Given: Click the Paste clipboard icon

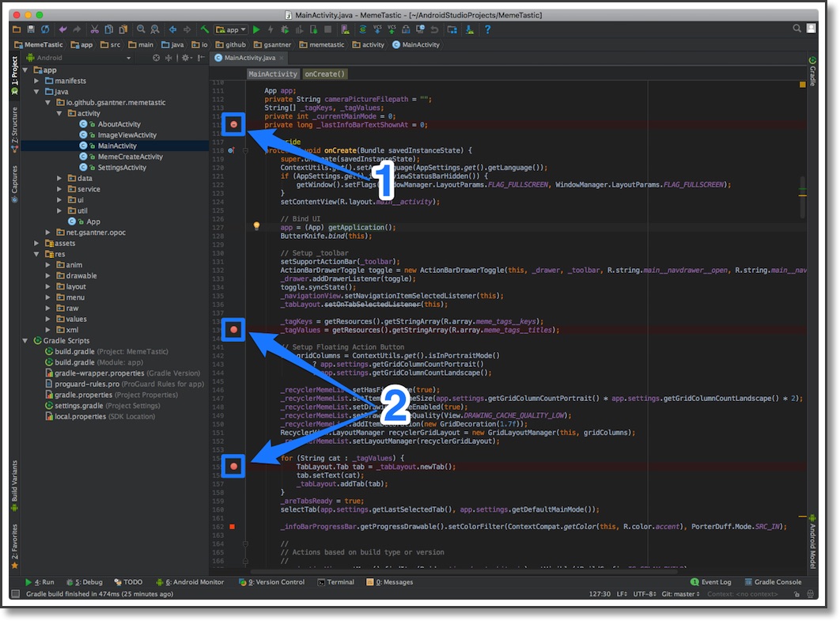Looking at the screenshot, I should point(123,29).
